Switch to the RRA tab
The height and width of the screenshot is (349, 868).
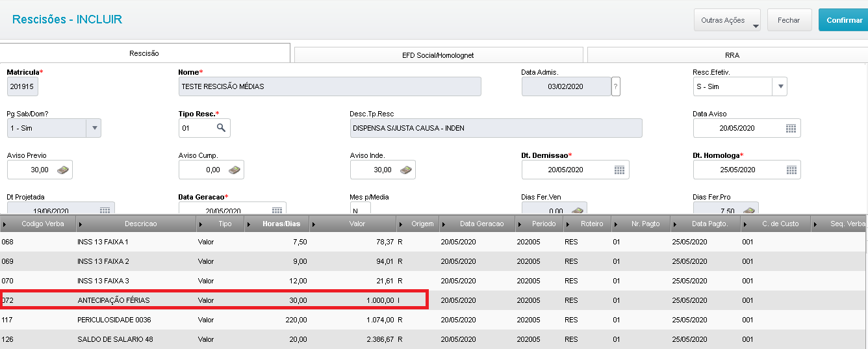pos(728,55)
